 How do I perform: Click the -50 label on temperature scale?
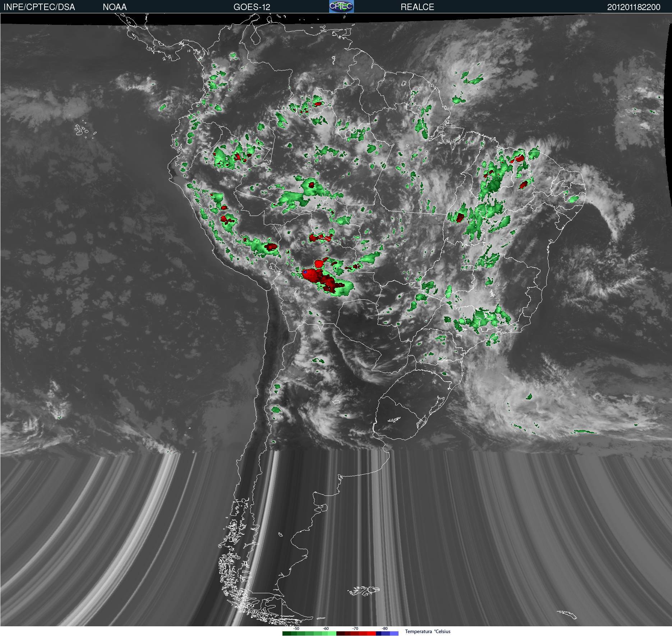[x=296, y=628]
